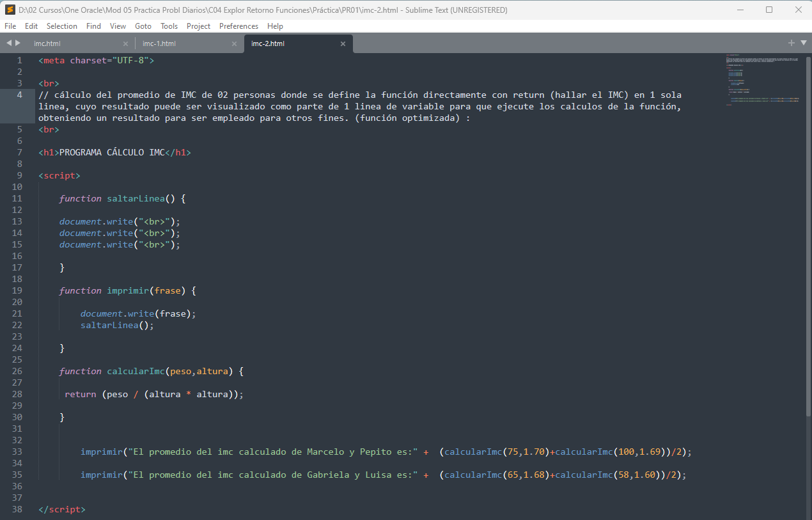
Task: Click the "document.write(frase);" statement
Action: (x=138, y=313)
